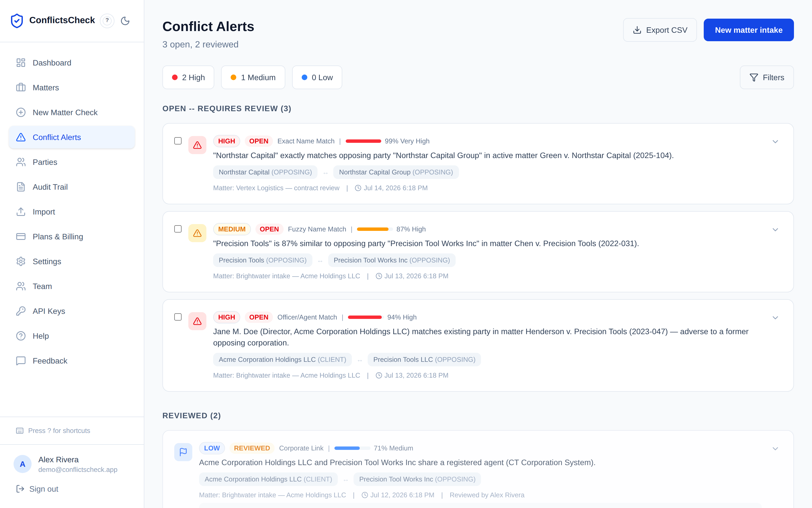Open the Filters dropdown
Image resolution: width=812 pixels, height=508 pixels.
767,78
